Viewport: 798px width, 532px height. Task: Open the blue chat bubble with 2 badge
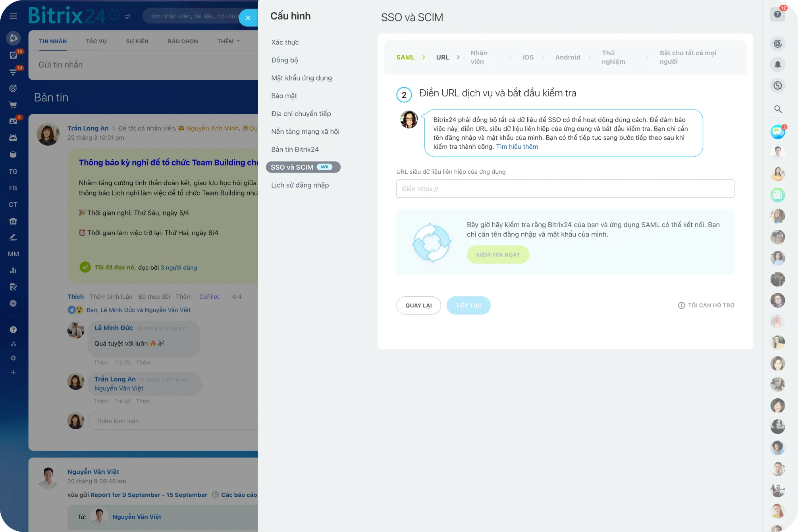[x=777, y=131]
